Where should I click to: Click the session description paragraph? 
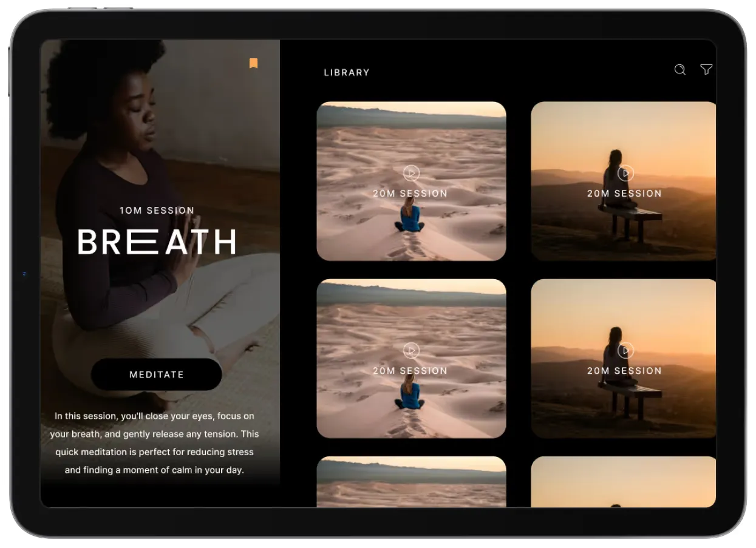pyautogui.click(x=154, y=443)
